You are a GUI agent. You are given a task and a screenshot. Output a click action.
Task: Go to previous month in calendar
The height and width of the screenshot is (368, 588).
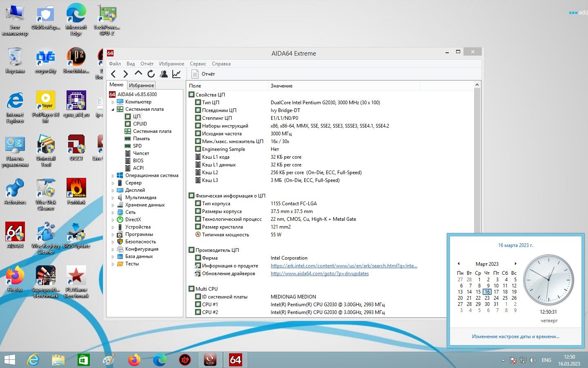pyautogui.click(x=459, y=264)
